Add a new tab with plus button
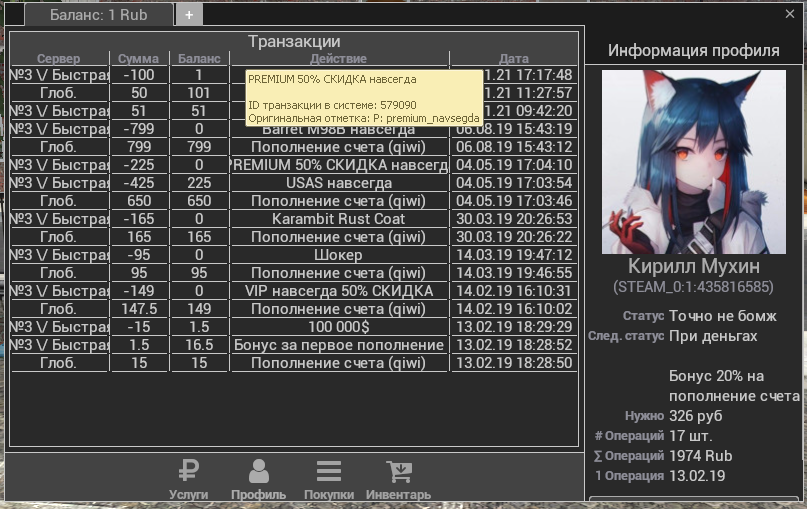The image size is (807, 509). click(189, 15)
